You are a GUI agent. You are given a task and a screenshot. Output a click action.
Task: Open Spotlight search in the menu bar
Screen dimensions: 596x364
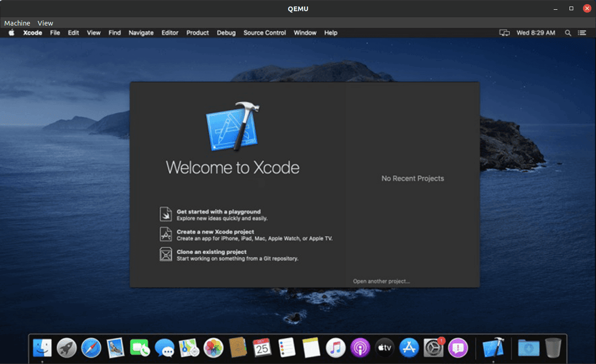tap(568, 33)
